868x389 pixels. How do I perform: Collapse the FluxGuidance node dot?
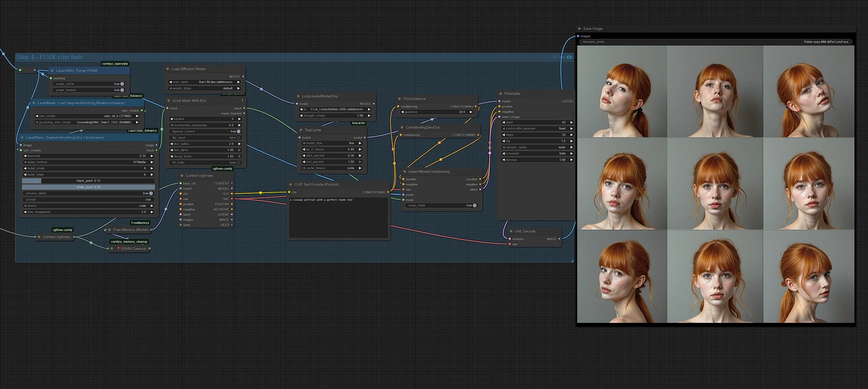point(399,99)
